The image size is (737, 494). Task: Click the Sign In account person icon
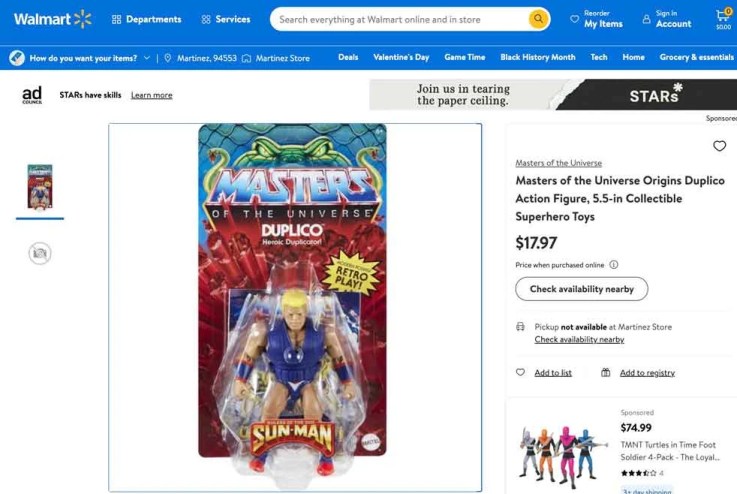tap(646, 19)
